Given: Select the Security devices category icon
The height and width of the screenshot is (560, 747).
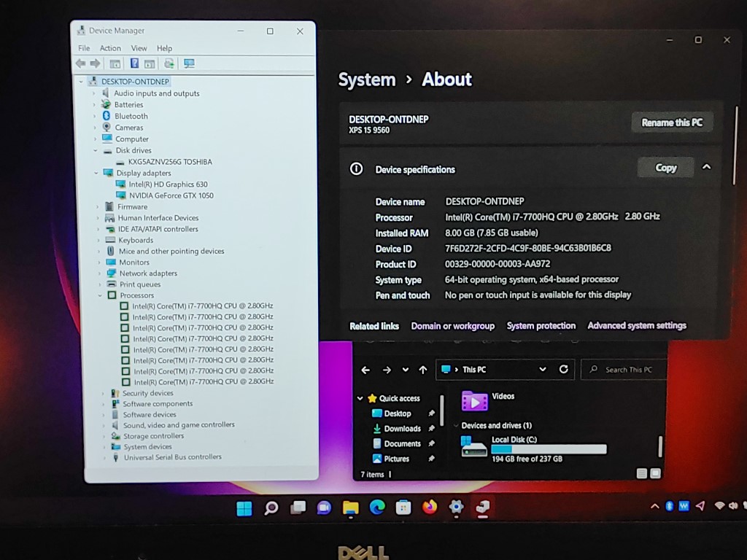Looking at the screenshot, I should tap(115, 393).
